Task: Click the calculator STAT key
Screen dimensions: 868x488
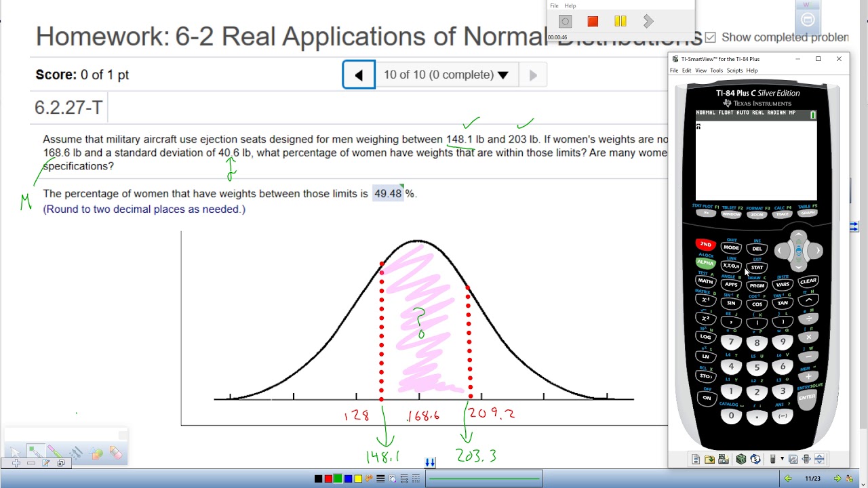Action: pos(757,267)
